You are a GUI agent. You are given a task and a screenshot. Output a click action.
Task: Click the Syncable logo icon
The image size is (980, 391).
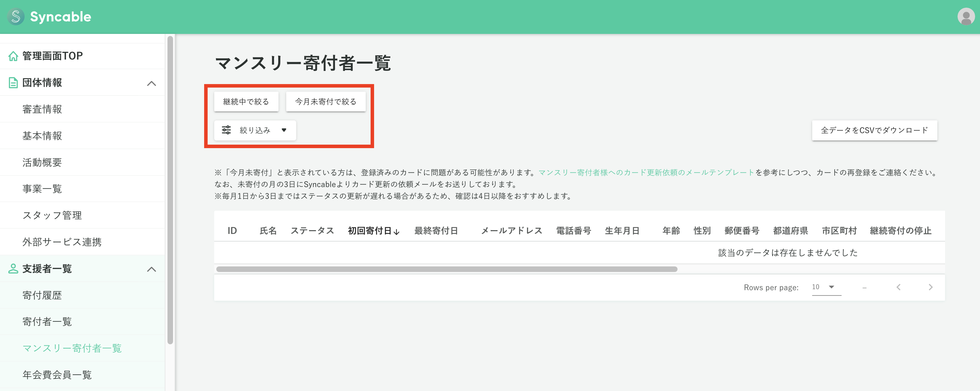click(15, 16)
